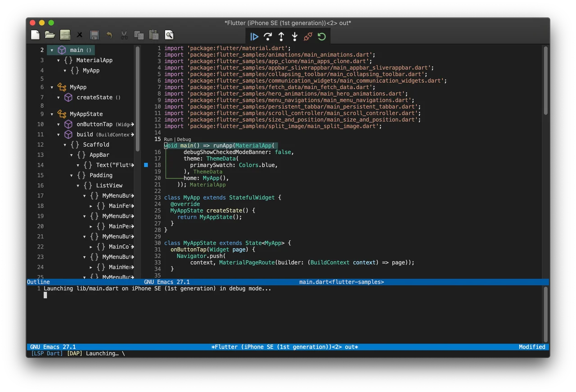
Task: Click the braces icon beside ListView
Action: 88,185
